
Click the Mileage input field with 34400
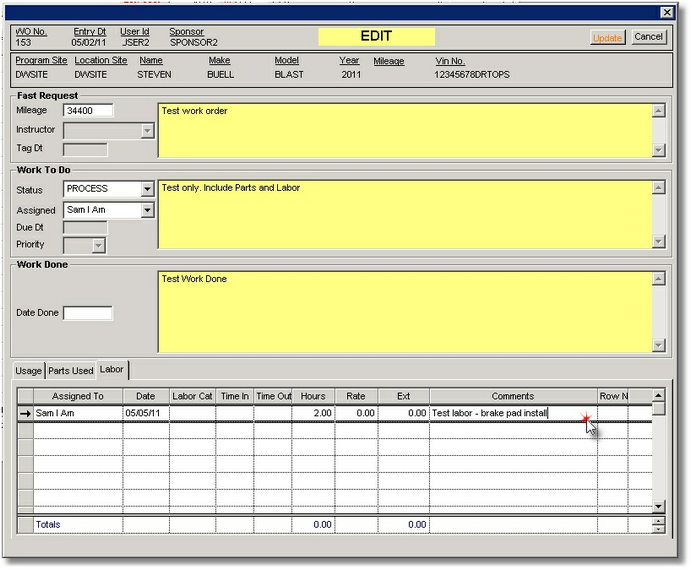click(88, 110)
